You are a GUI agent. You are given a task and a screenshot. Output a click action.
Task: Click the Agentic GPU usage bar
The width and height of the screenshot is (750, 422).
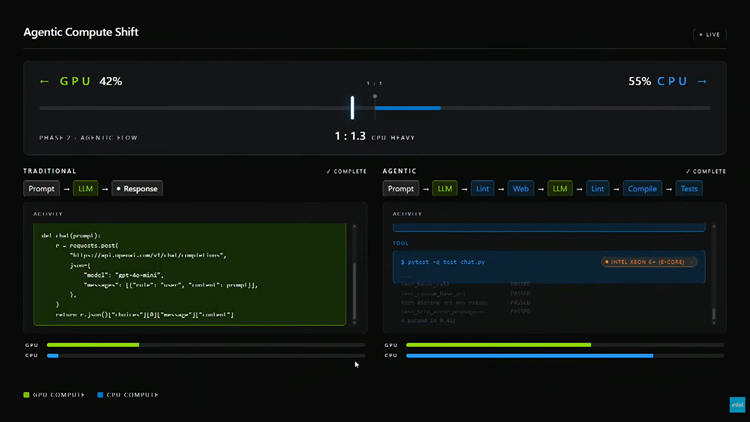click(565, 345)
